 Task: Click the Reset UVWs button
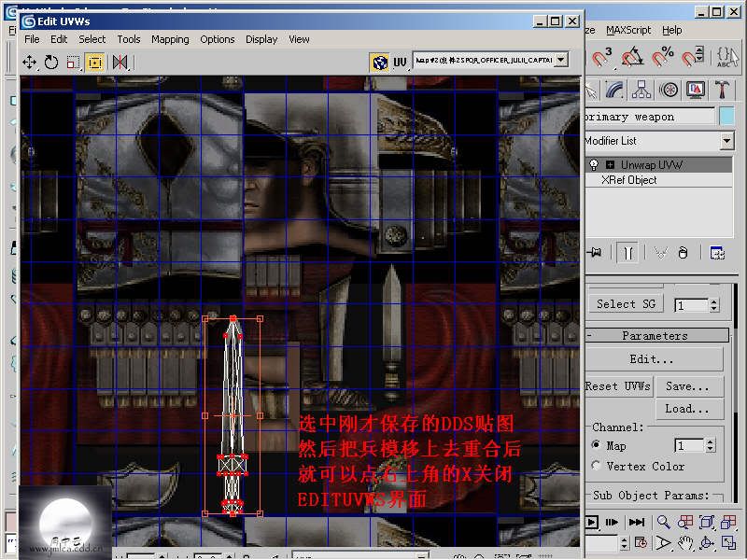point(617,386)
